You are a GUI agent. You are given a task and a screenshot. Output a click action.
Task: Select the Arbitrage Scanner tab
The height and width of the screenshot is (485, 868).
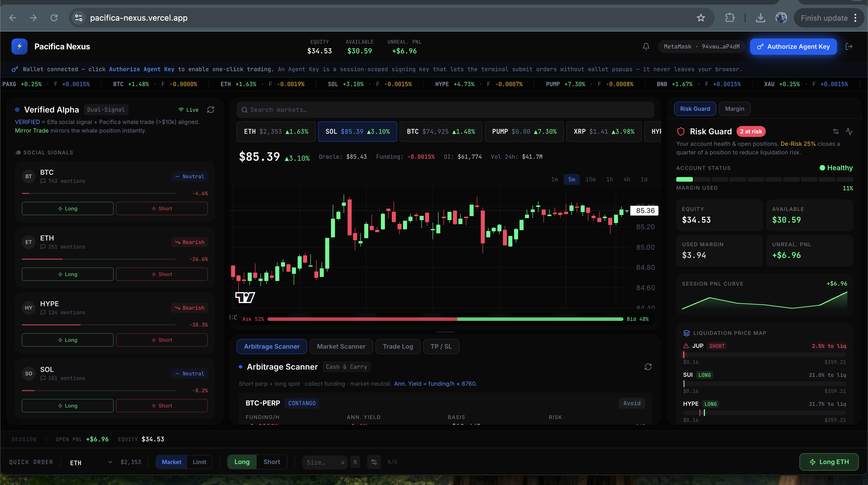click(x=272, y=347)
